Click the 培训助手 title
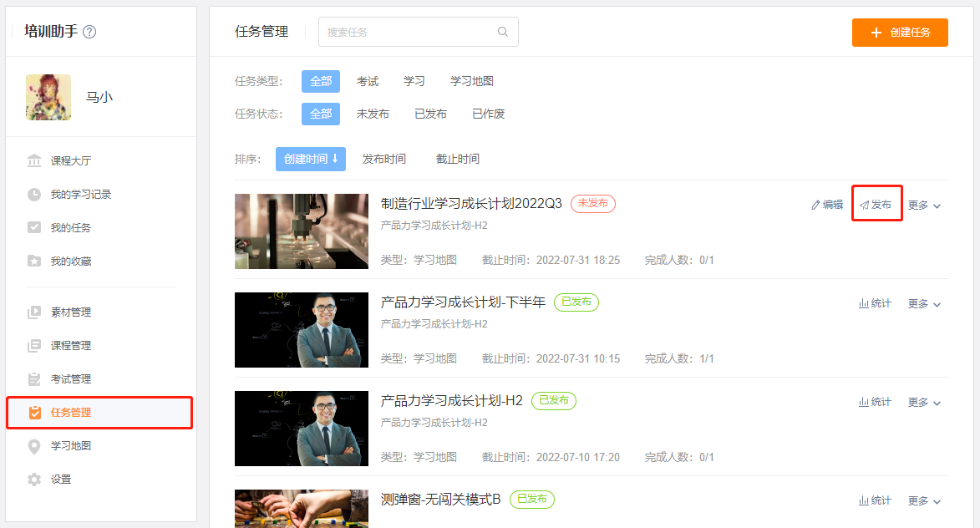Screen dimensions: 980x528 pos(51,31)
